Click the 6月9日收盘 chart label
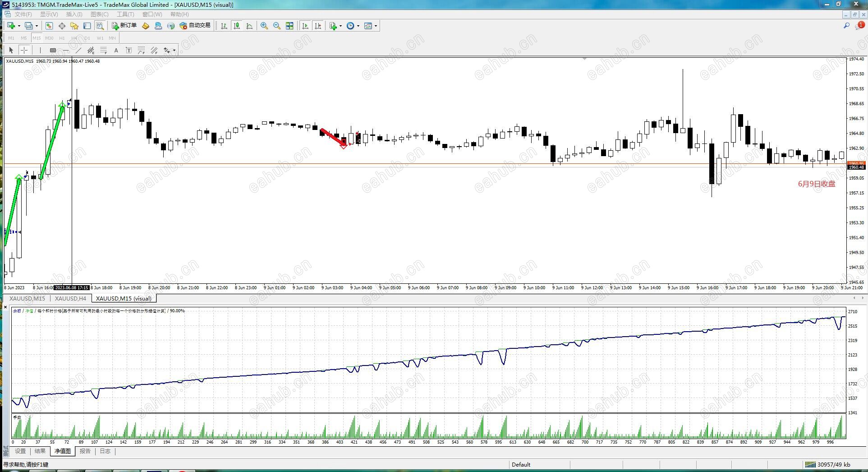The width and height of the screenshot is (868, 472). coord(817,184)
